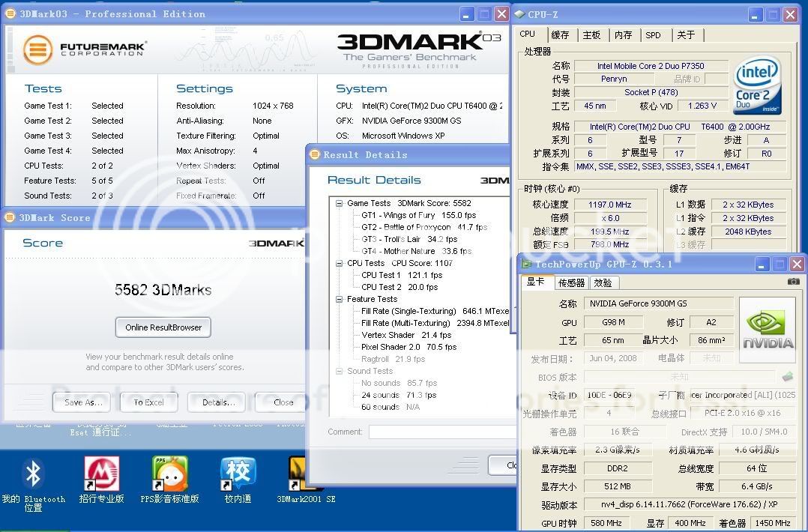The height and width of the screenshot is (532, 808).
Task: Click the memory size value 512 MB
Action: (x=618, y=487)
